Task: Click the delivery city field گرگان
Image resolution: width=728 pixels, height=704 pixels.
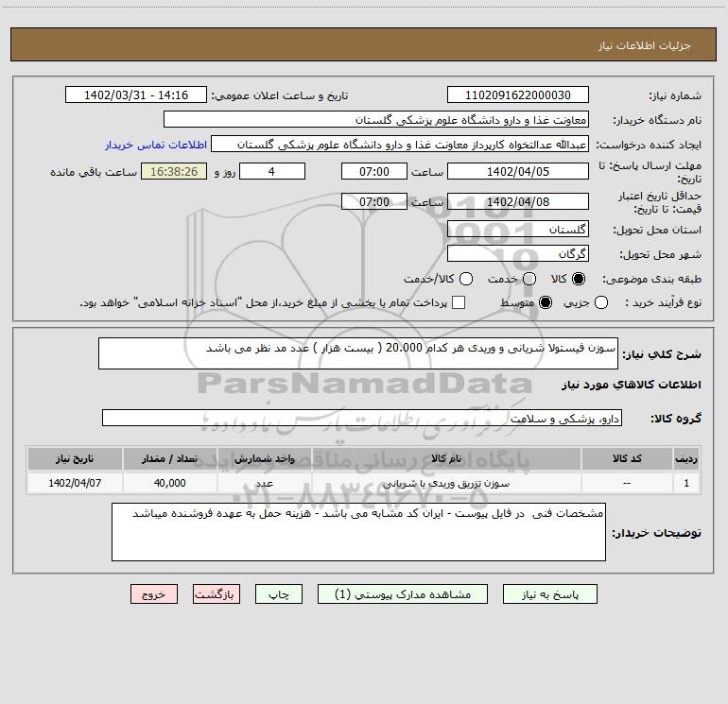Action: pos(518,253)
